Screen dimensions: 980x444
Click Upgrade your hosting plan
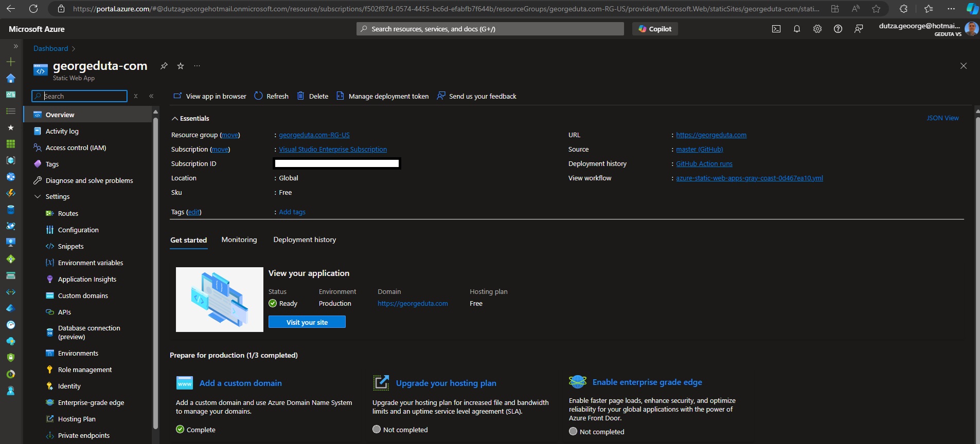[446, 383]
